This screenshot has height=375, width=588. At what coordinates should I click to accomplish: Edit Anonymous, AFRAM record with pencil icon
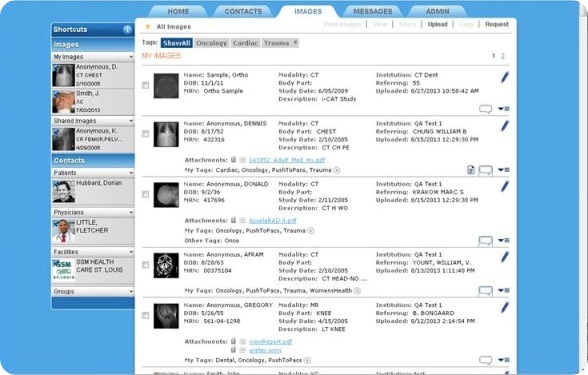pos(505,257)
